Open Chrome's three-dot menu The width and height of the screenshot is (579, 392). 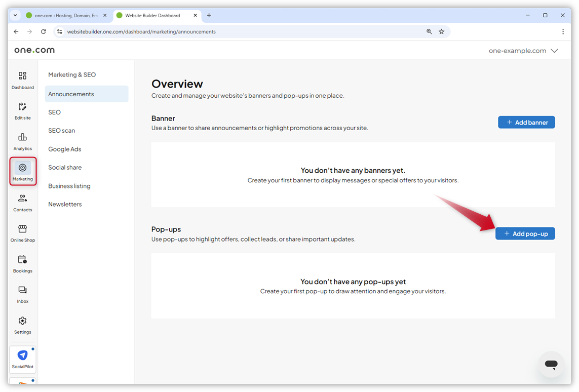(563, 31)
